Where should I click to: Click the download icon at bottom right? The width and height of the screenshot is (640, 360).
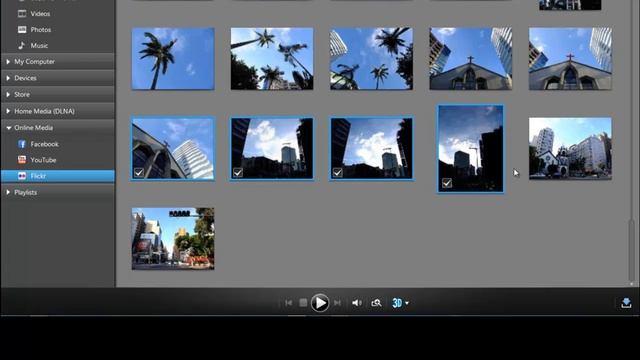[x=626, y=303]
